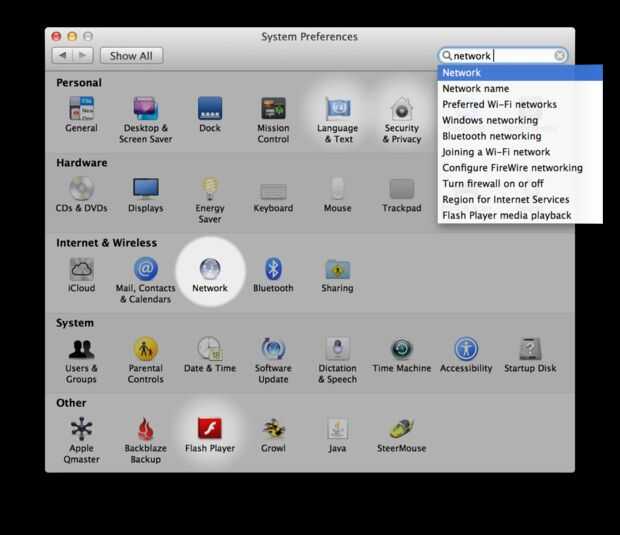Go forward with the right arrow button

click(83, 55)
